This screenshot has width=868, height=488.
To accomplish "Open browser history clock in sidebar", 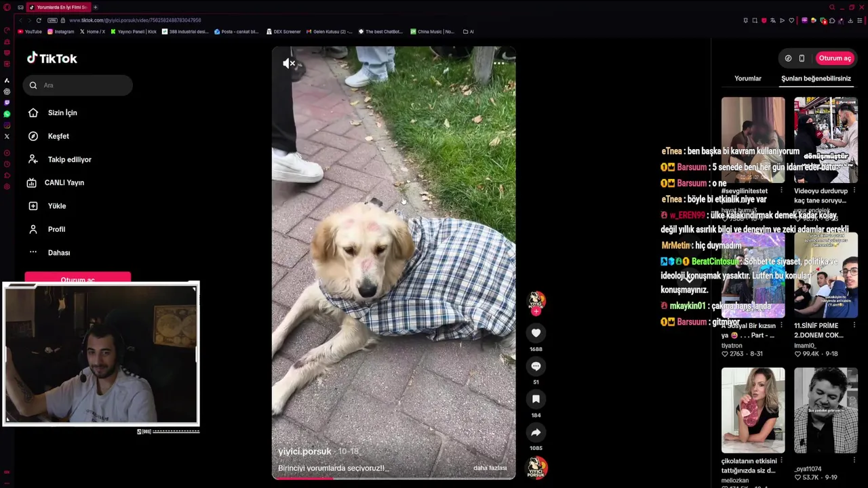I will coord(7,164).
